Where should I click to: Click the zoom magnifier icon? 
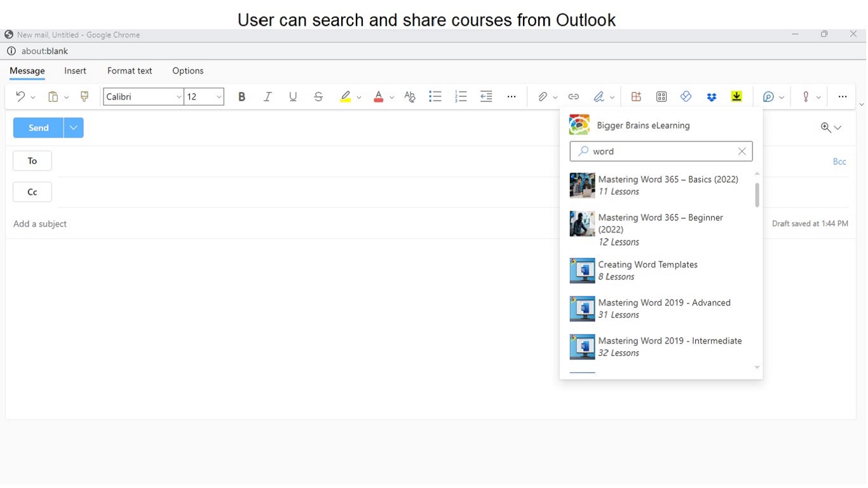pyautogui.click(x=825, y=127)
